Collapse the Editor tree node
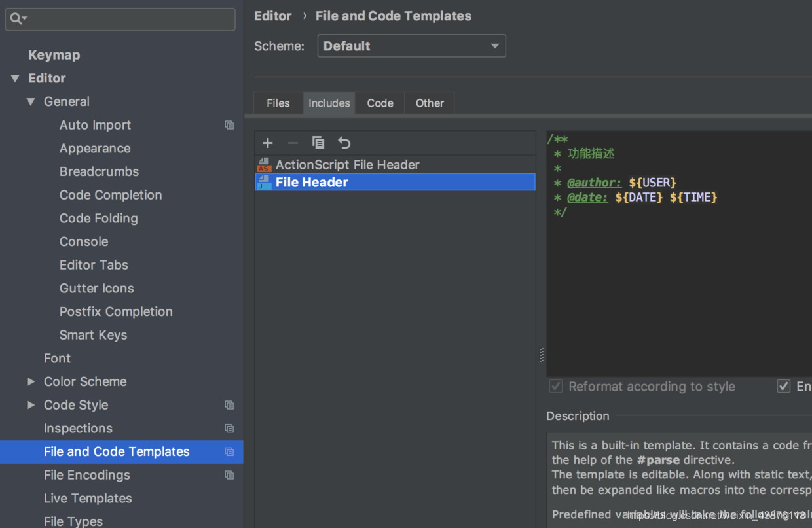Screen dimensions: 812x528 (15, 79)
